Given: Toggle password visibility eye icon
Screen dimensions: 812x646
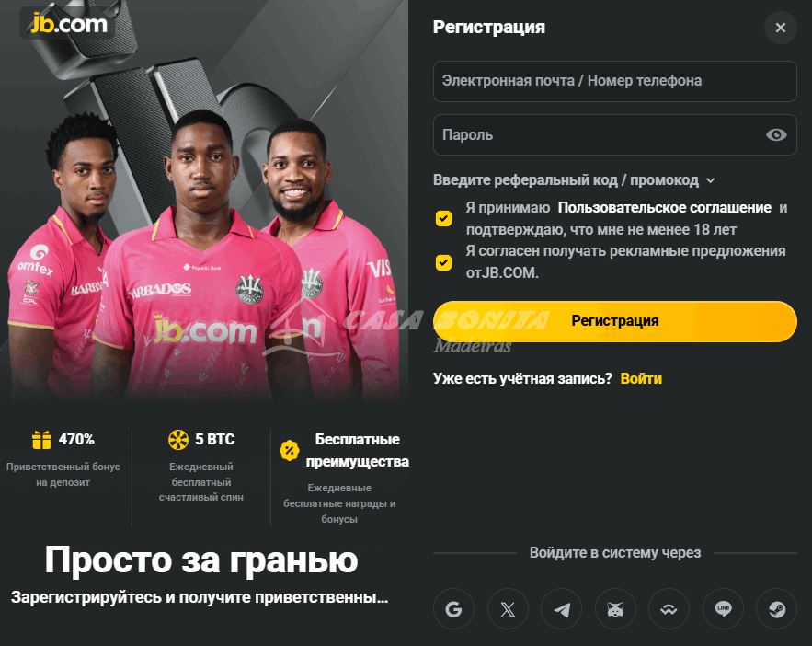Looking at the screenshot, I should coord(776,134).
